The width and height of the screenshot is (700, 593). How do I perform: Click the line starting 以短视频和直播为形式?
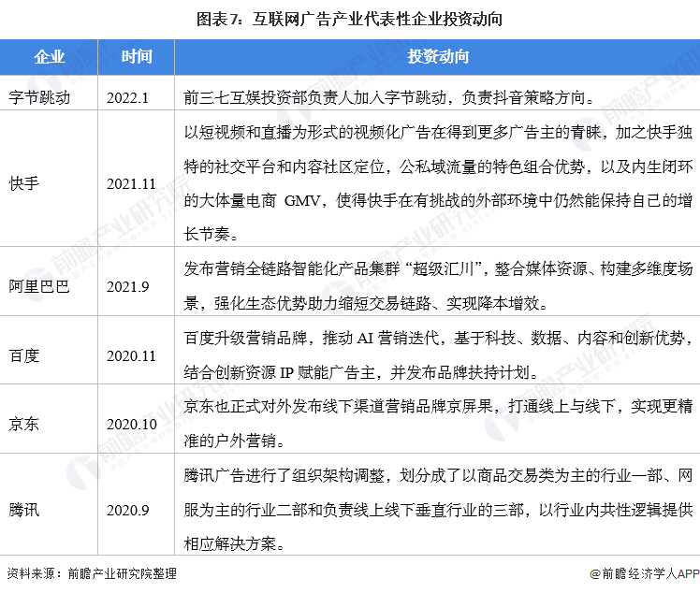point(438,132)
